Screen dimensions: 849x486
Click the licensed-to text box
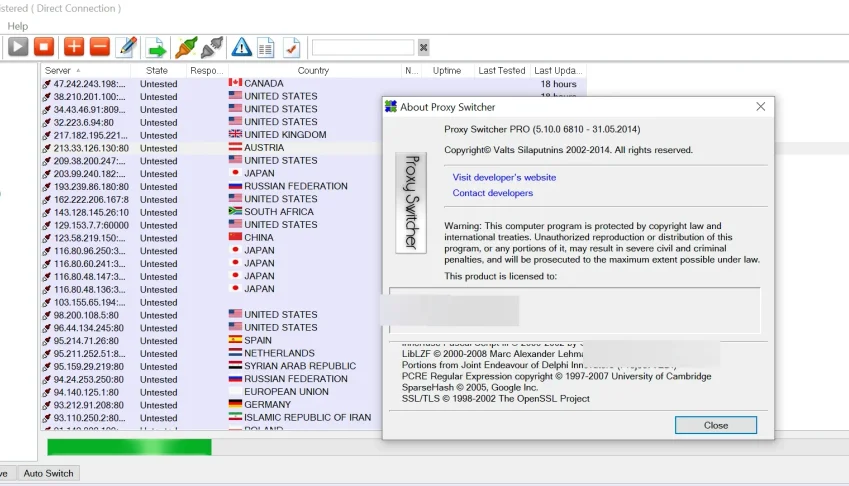(574, 311)
